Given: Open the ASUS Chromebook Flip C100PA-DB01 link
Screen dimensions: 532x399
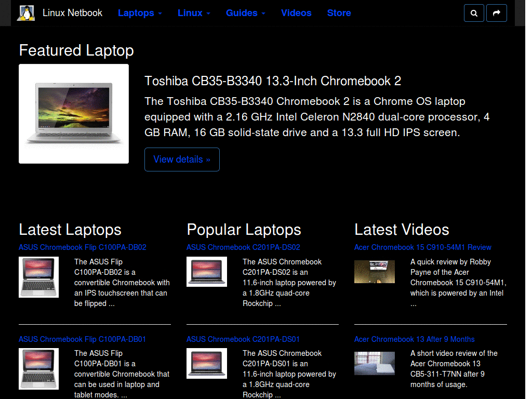Looking at the screenshot, I should click(x=83, y=339).
